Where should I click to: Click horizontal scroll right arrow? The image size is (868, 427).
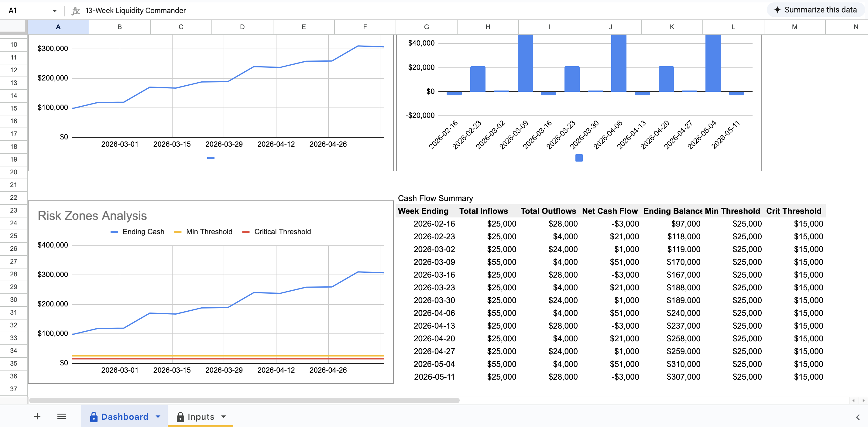click(863, 400)
